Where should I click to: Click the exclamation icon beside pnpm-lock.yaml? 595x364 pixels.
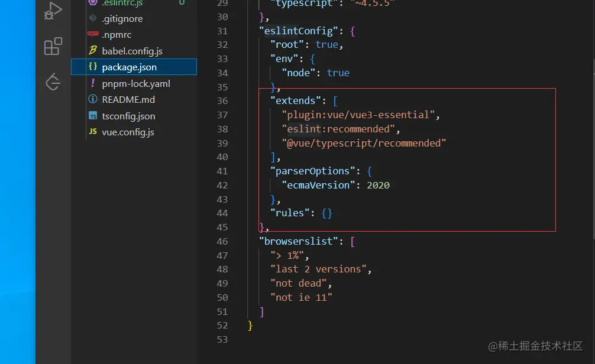93,83
